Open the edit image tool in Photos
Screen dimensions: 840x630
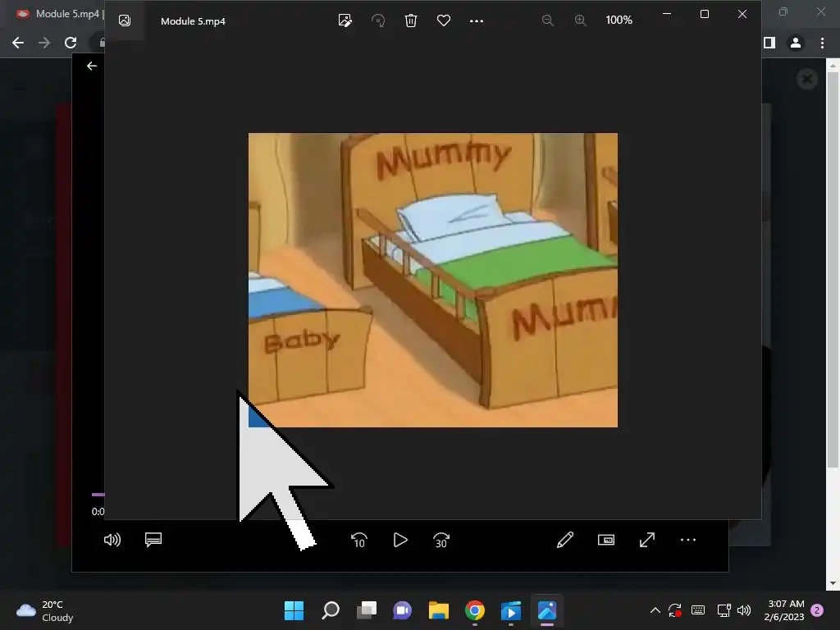[345, 21]
